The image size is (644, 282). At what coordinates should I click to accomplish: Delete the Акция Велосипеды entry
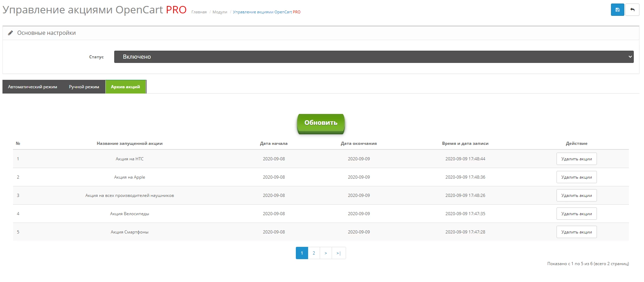(x=577, y=214)
